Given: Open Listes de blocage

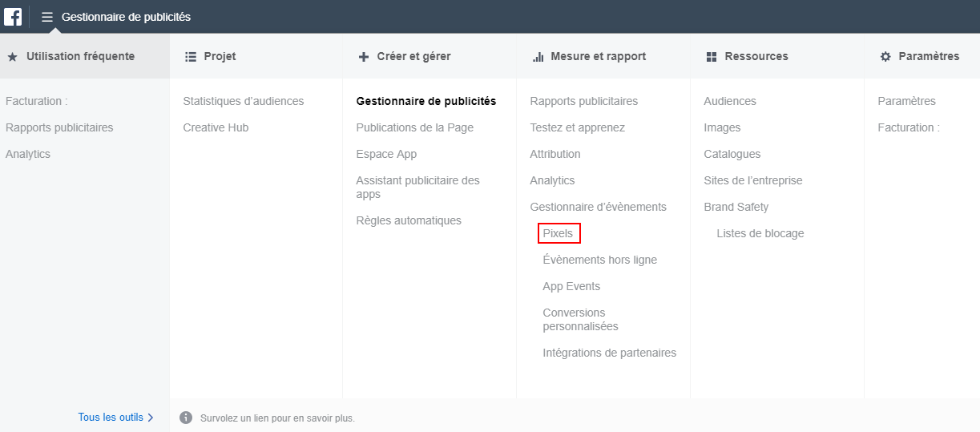Looking at the screenshot, I should click(x=760, y=233).
